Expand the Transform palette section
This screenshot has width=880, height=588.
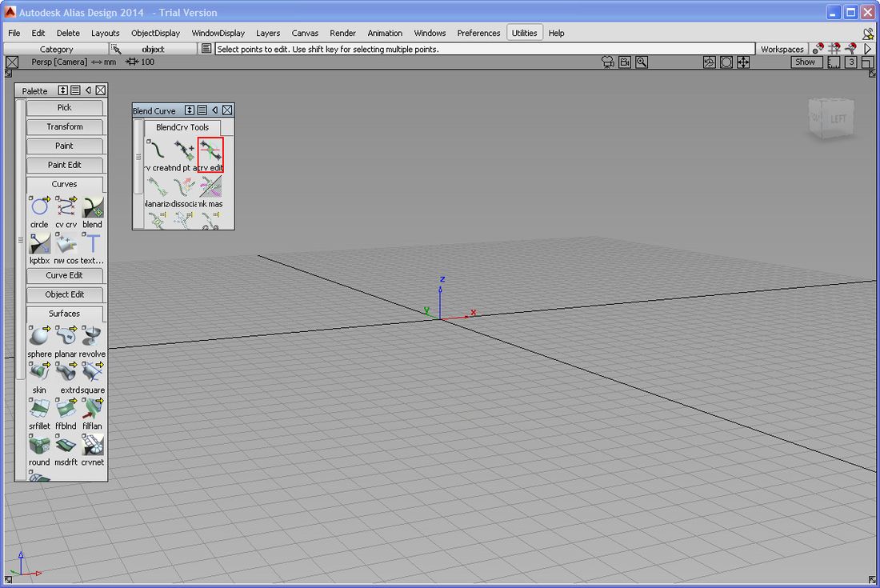tap(65, 127)
